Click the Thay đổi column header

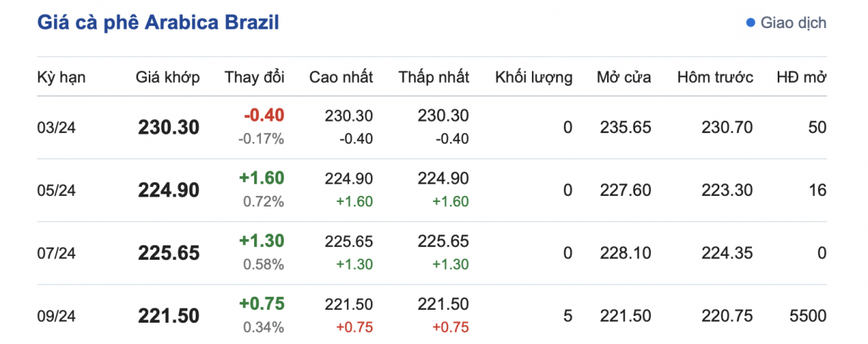click(254, 77)
